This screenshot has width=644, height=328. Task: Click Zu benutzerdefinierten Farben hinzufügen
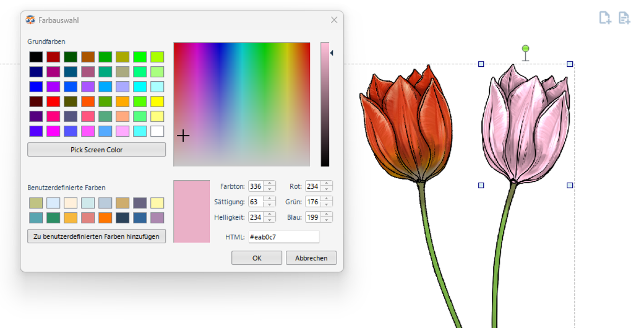point(96,236)
